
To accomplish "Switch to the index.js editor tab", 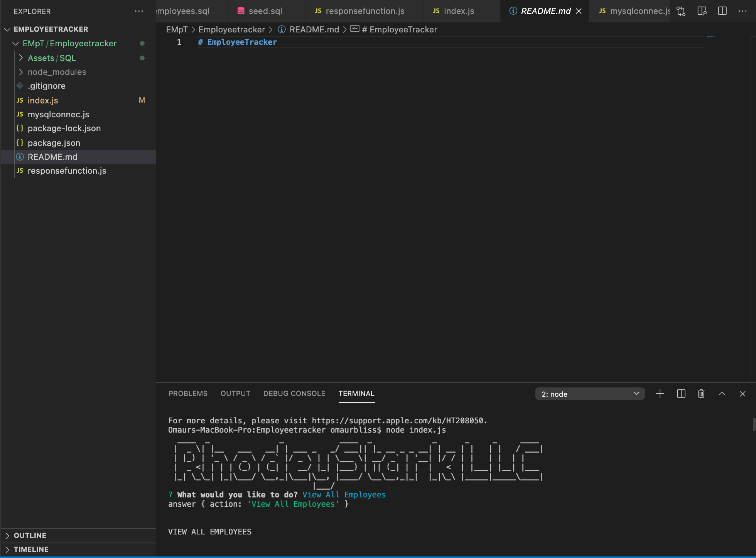I will [462, 11].
